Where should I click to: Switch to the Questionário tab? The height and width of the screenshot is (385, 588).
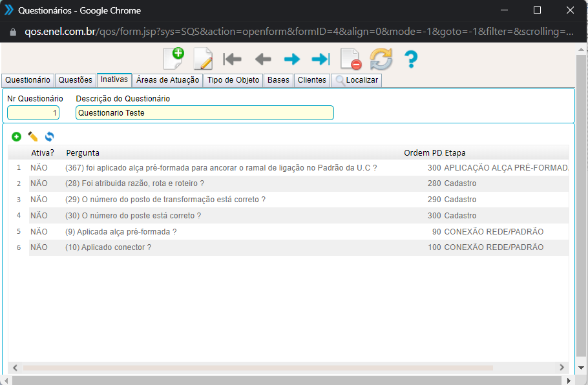28,80
